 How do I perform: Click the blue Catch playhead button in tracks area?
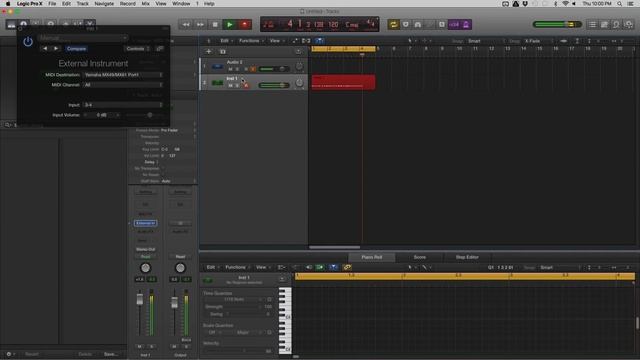click(x=319, y=41)
